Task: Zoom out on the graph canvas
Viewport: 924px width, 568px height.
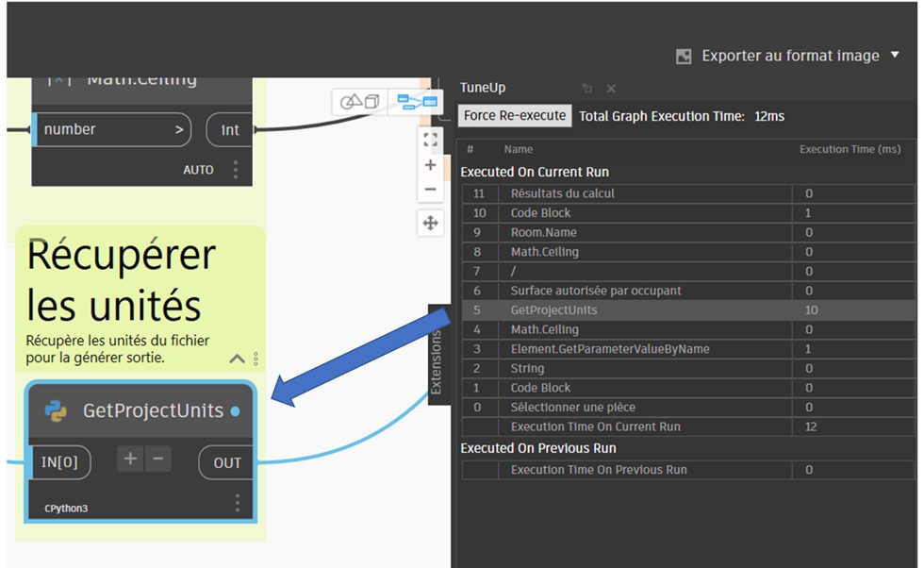Action: point(430,190)
